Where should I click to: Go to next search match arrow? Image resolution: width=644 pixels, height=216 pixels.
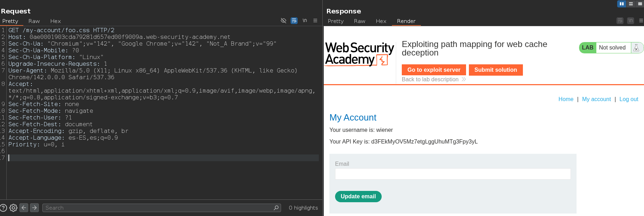point(34,208)
